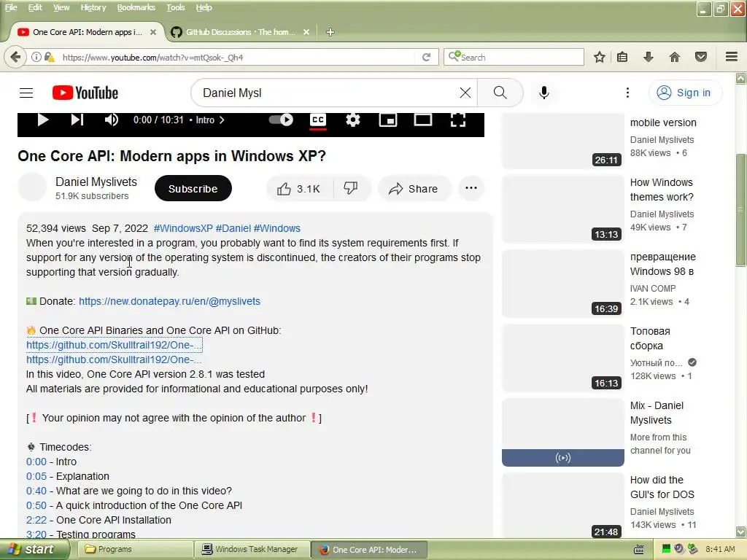Open the video settings gear
Image resolution: width=747 pixels, height=560 pixels.
point(352,120)
